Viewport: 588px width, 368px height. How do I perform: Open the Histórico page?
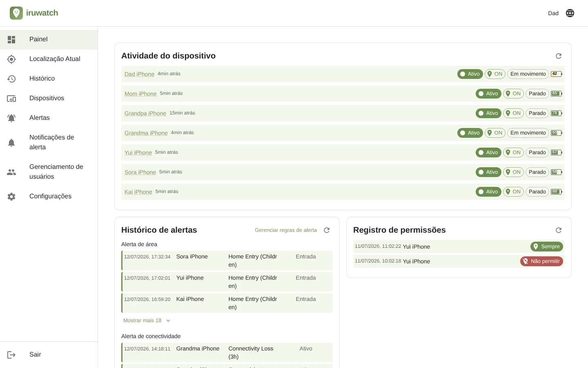coord(49,79)
